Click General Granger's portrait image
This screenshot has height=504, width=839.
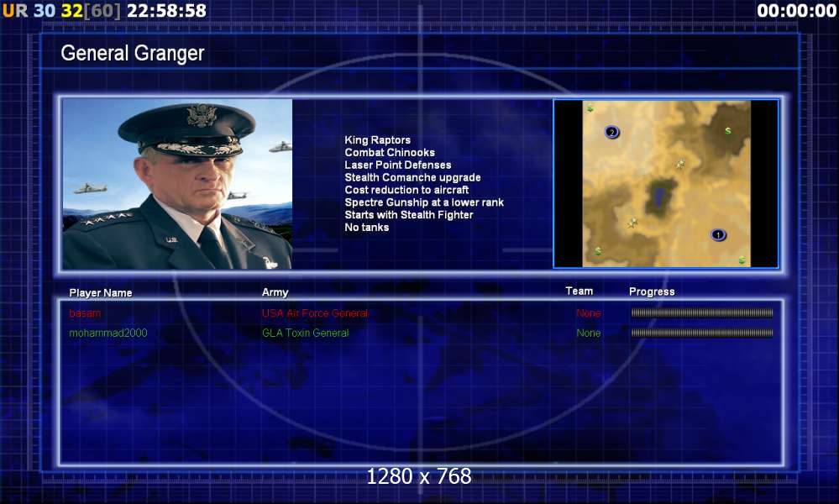[178, 183]
